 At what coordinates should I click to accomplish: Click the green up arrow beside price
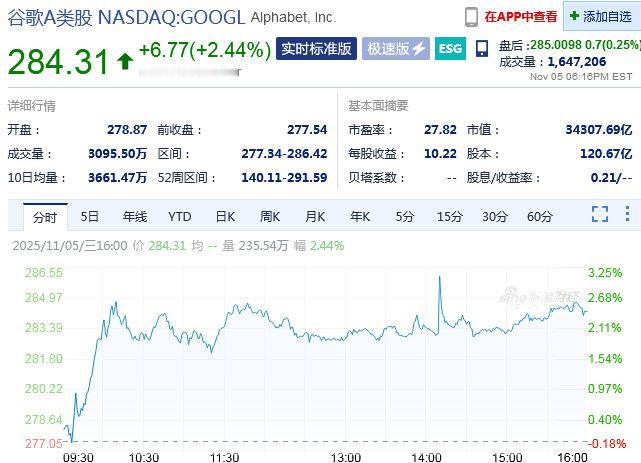(x=125, y=62)
